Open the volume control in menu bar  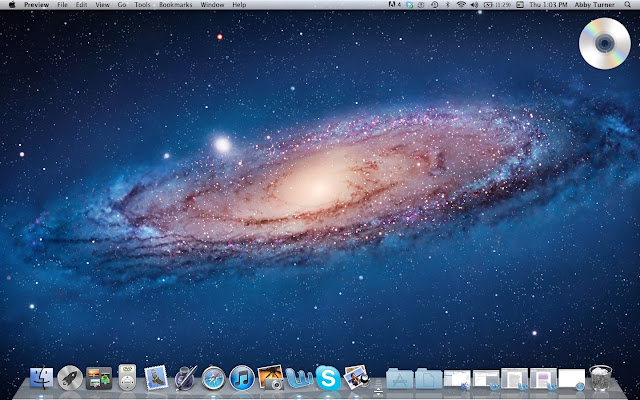(x=474, y=5)
